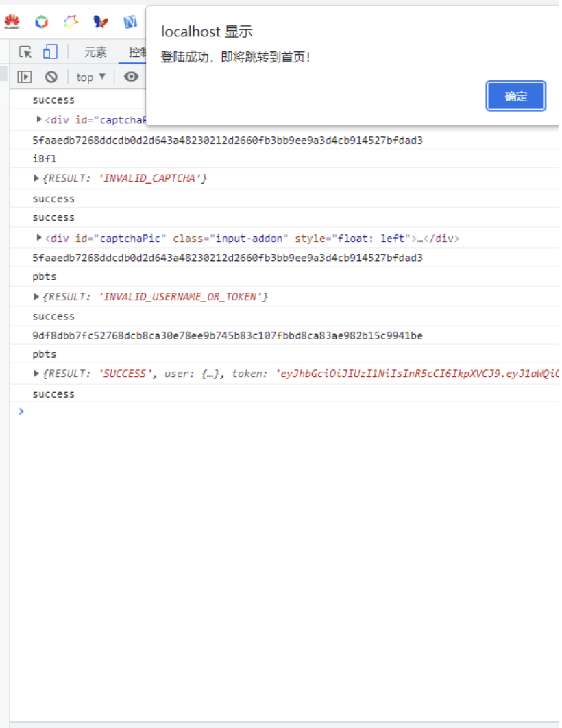Expand the captchaPic div with input-addon class
562x728 pixels.
click(39, 238)
